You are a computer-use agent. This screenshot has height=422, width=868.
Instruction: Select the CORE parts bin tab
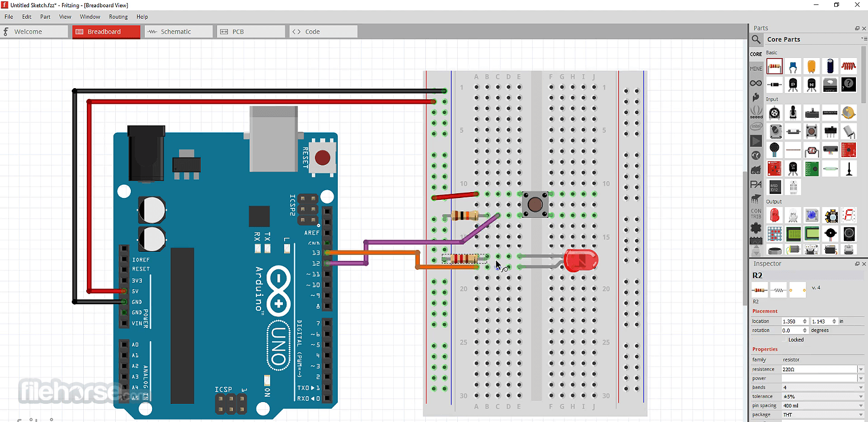tap(756, 54)
